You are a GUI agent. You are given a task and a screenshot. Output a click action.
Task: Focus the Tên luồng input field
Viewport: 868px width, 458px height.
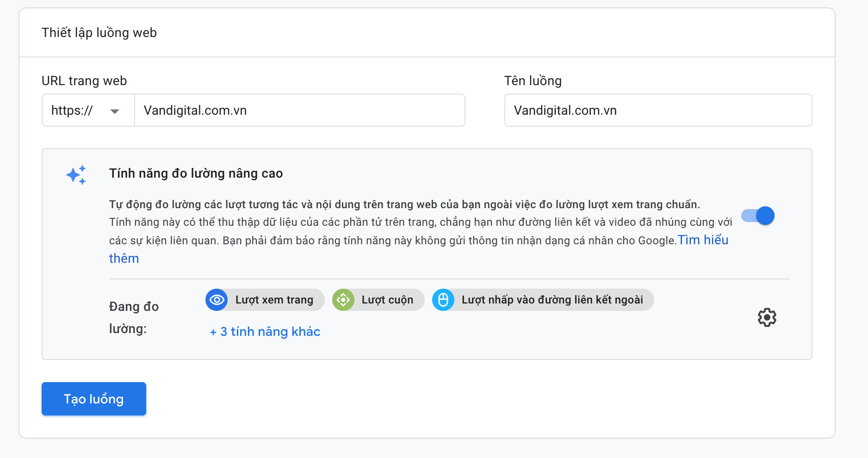pyautogui.click(x=658, y=110)
